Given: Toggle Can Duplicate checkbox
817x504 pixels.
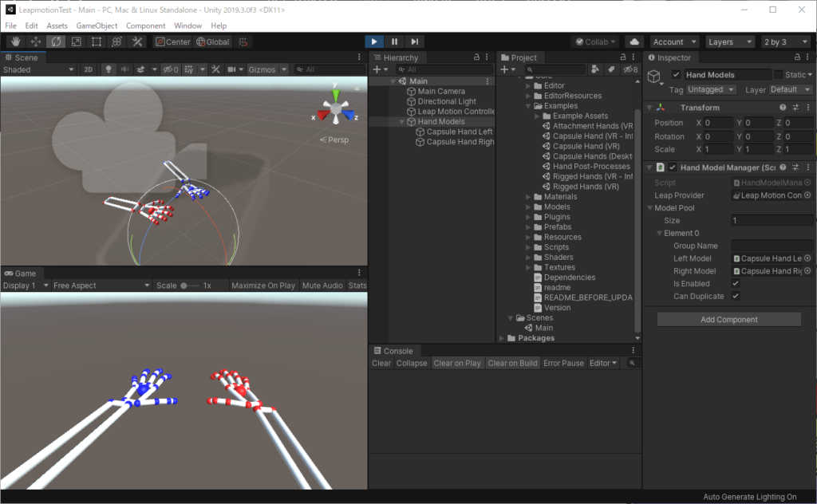Looking at the screenshot, I should [x=735, y=296].
